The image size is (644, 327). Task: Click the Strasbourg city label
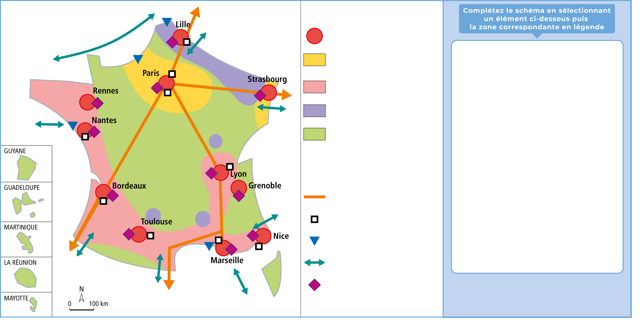coord(267,79)
